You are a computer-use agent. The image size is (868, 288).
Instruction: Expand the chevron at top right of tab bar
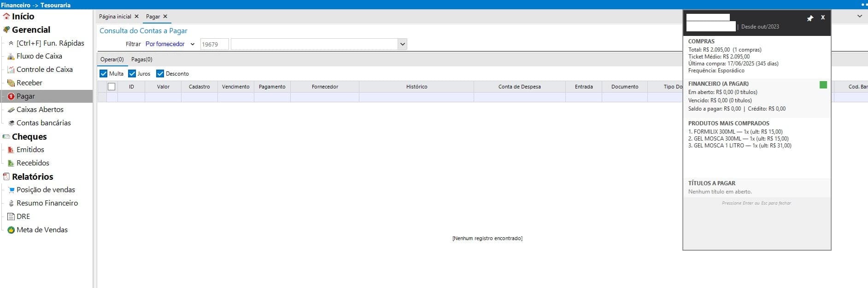(x=859, y=16)
